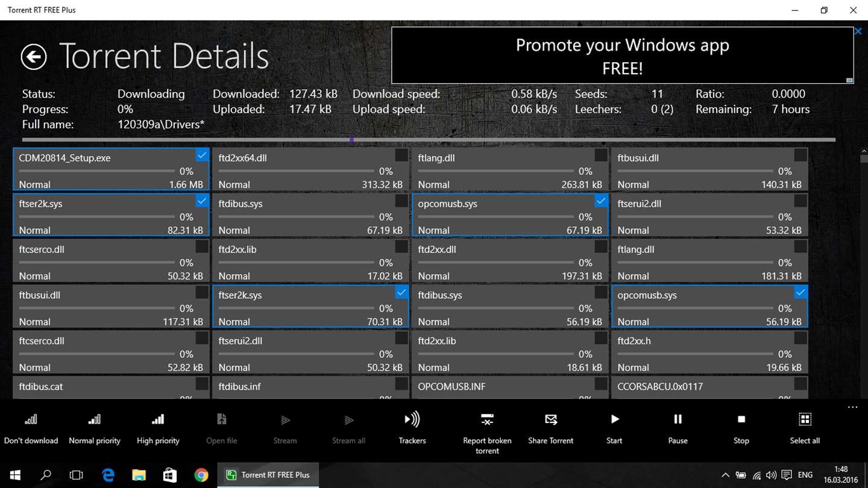Open the volume control in the tray
This screenshot has height=488, width=868.
click(x=771, y=475)
